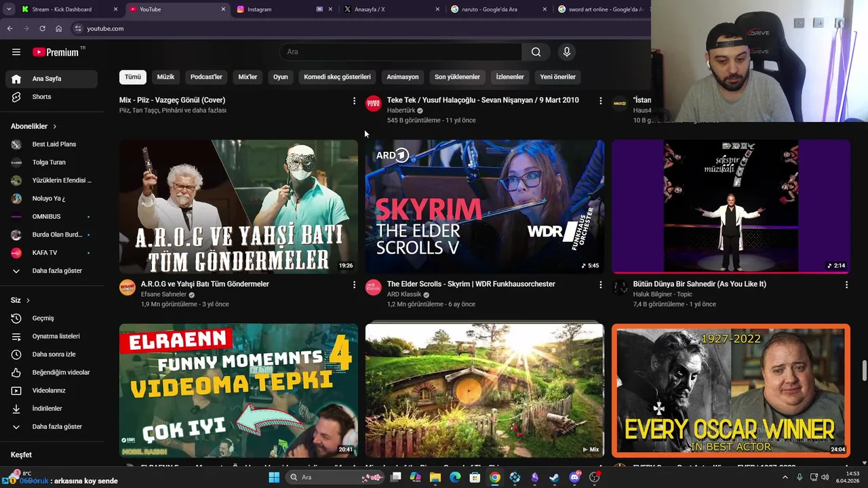Open Oynatma listeleri playlists
This screenshot has width=868, height=488.
pyautogui.click(x=52, y=336)
